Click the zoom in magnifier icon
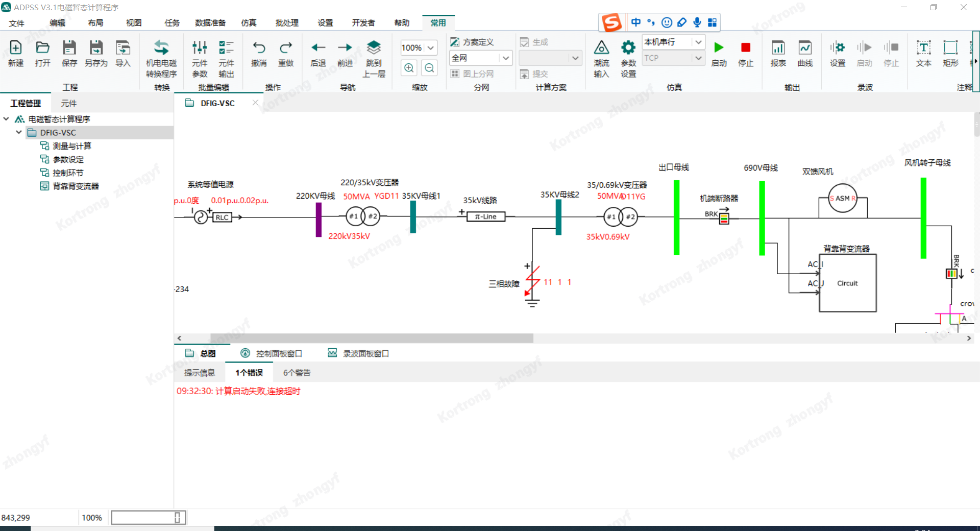This screenshot has width=980, height=531. [409, 68]
